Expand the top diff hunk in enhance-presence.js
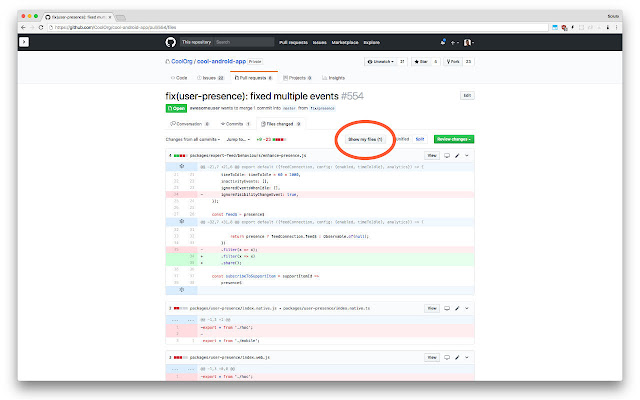Image resolution: width=640 pixels, height=400 pixels. click(x=182, y=167)
